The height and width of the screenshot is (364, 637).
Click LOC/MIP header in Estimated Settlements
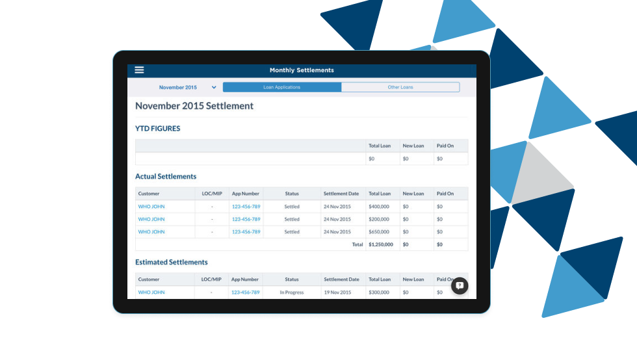pos(211,279)
